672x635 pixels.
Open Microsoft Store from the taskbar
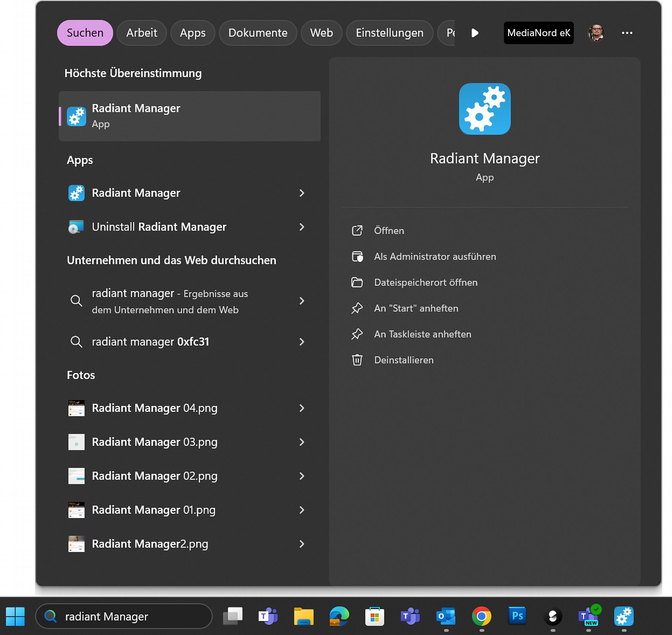pyautogui.click(x=375, y=616)
